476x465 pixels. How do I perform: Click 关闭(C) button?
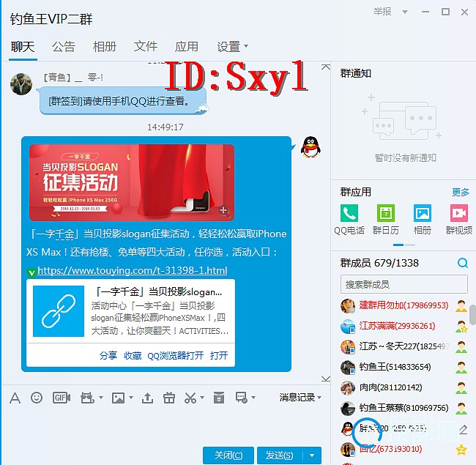(228, 455)
